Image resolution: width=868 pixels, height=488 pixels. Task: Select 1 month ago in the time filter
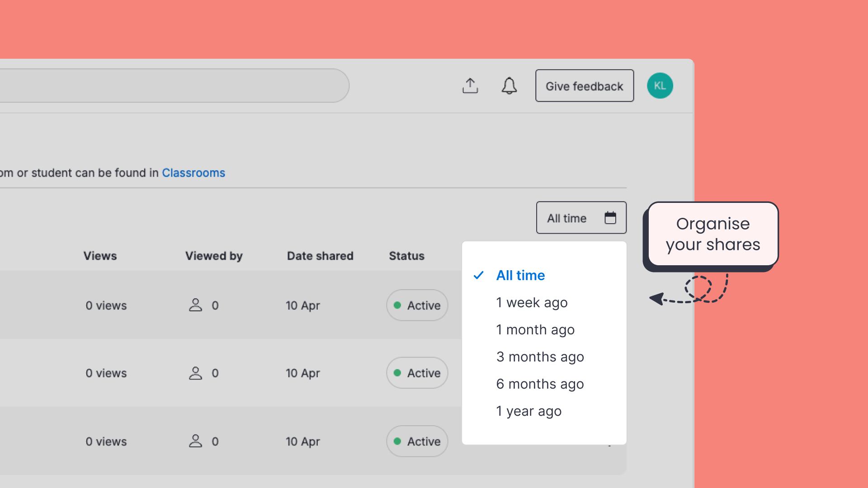pos(535,329)
